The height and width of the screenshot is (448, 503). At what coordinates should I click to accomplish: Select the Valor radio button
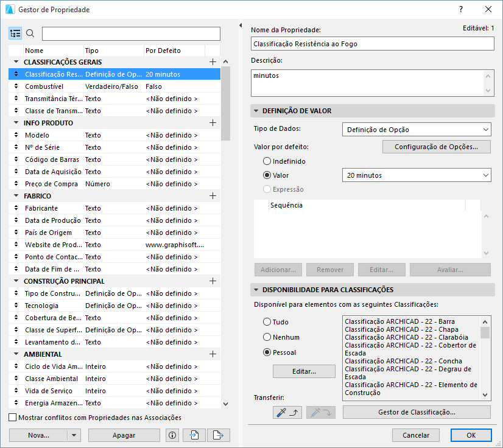tap(267, 175)
